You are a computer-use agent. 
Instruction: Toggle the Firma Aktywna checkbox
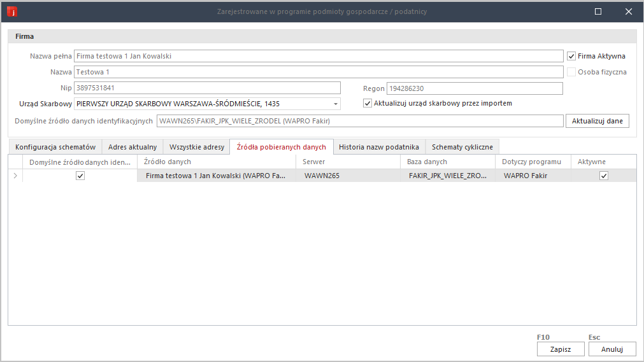[571, 56]
